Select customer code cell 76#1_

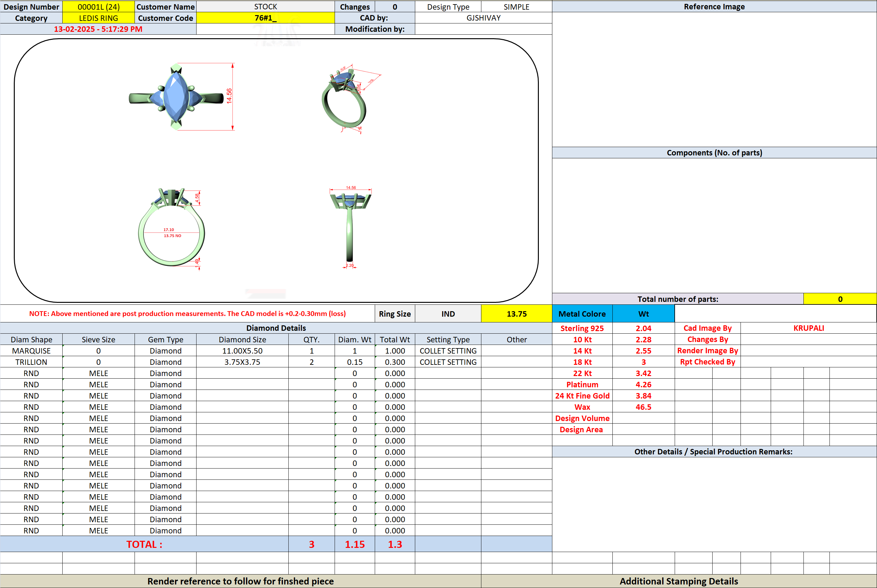(265, 18)
